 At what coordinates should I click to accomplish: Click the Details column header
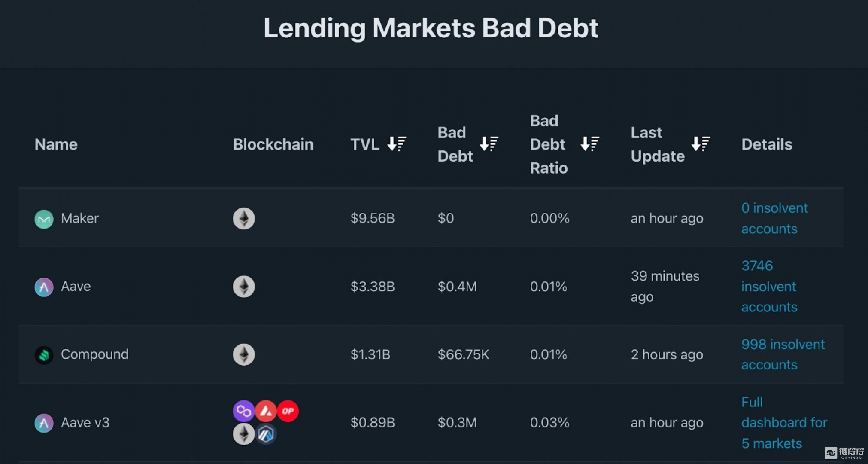click(767, 144)
